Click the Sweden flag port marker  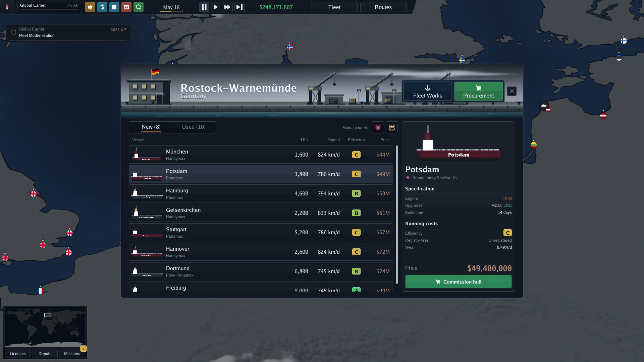click(x=462, y=60)
